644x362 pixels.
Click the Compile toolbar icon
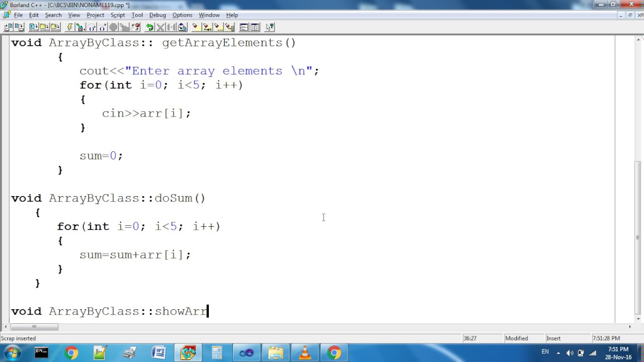point(33,27)
